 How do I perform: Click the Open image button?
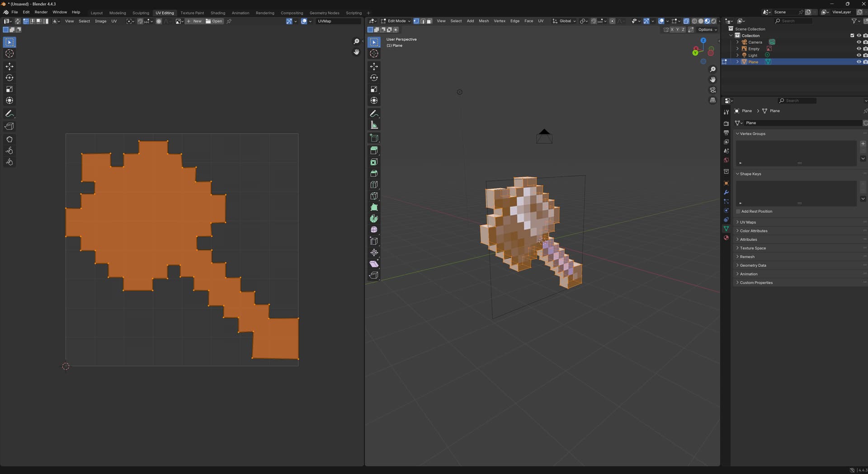pyautogui.click(x=214, y=21)
